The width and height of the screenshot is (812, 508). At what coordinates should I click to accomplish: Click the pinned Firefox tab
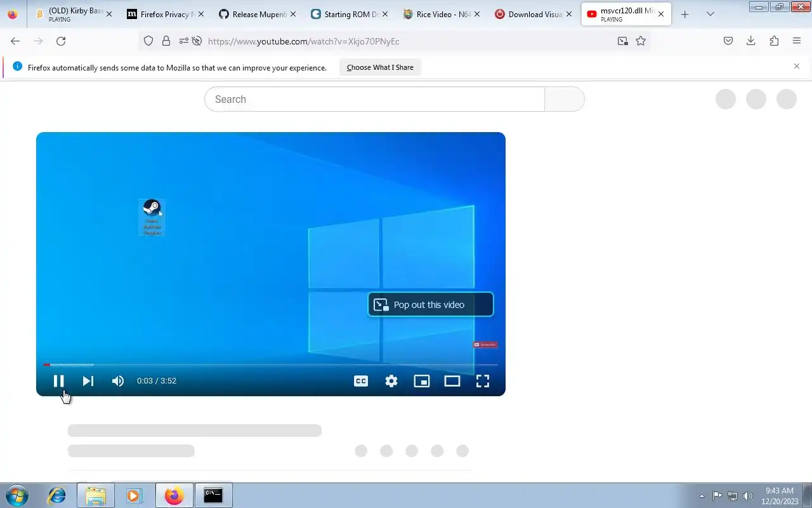point(13,14)
